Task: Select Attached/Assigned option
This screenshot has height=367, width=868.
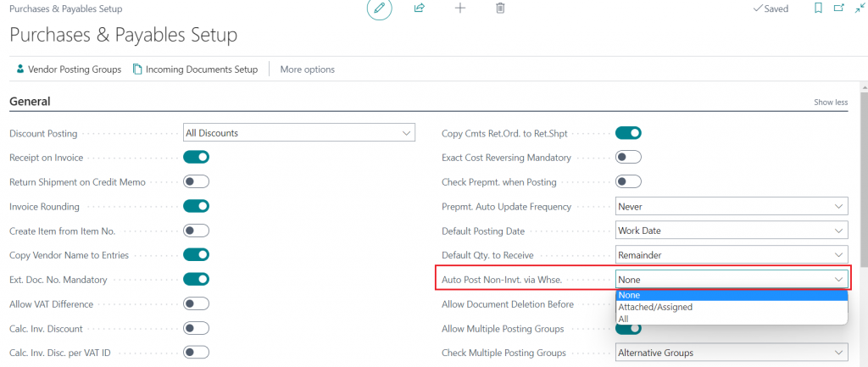Action: [x=732, y=307]
